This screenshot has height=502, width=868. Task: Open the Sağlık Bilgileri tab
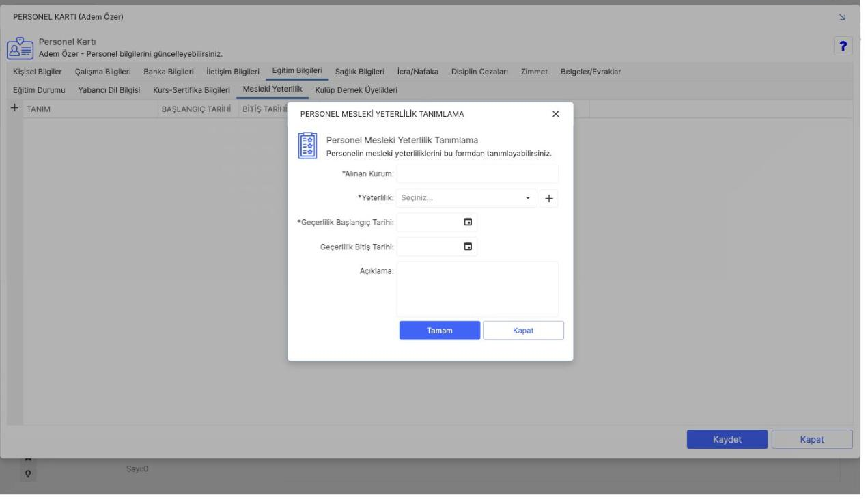tap(360, 72)
